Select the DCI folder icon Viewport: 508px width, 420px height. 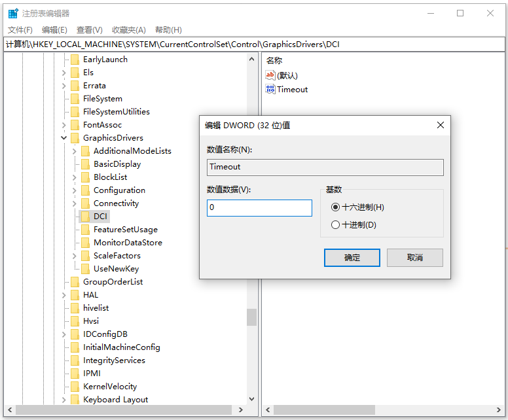(85, 217)
